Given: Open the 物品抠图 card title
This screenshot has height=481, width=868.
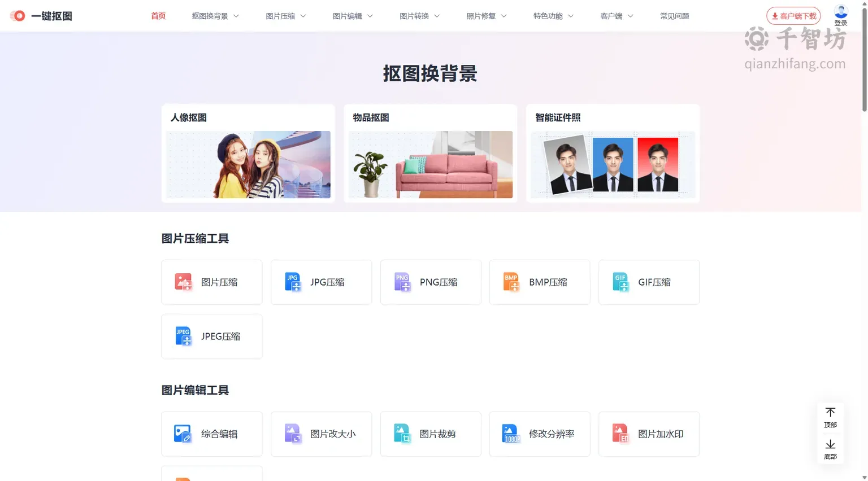Looking at the screenshot, I should coord(371,117).
